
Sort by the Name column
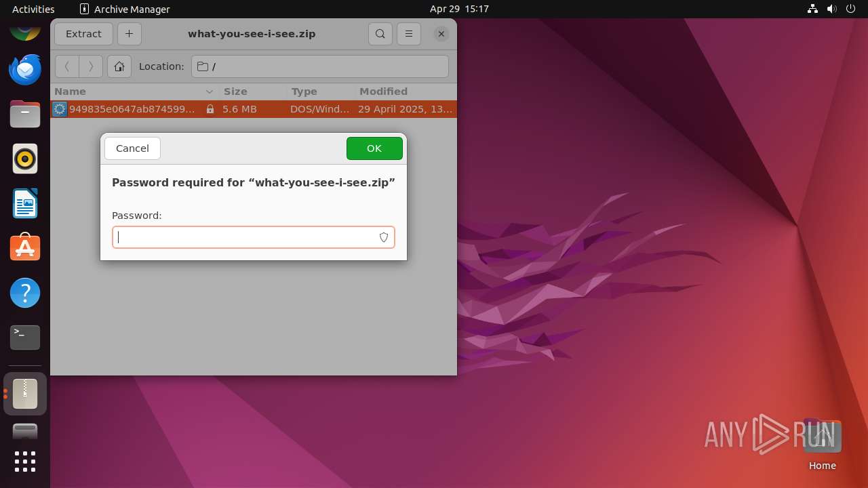pyautogui.click(x=134, y=91)
